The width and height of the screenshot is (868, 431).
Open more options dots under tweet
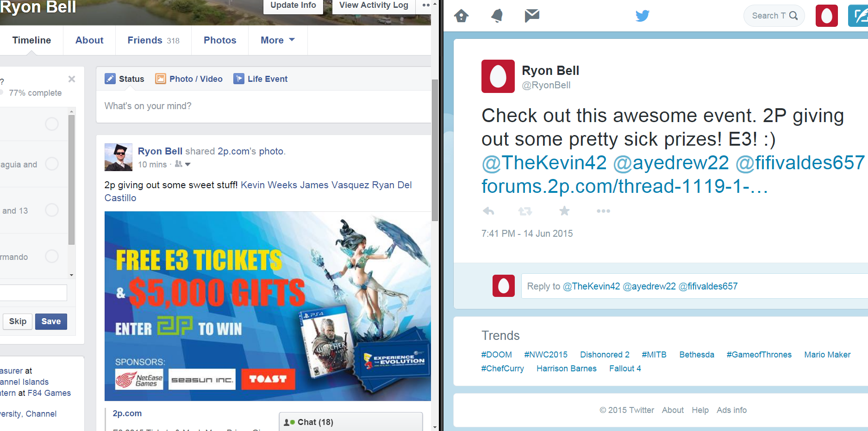pyautogui.click(x=603, y=211)
